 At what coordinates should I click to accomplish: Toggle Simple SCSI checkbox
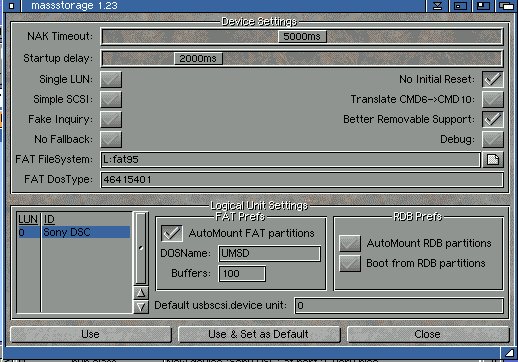111,99
